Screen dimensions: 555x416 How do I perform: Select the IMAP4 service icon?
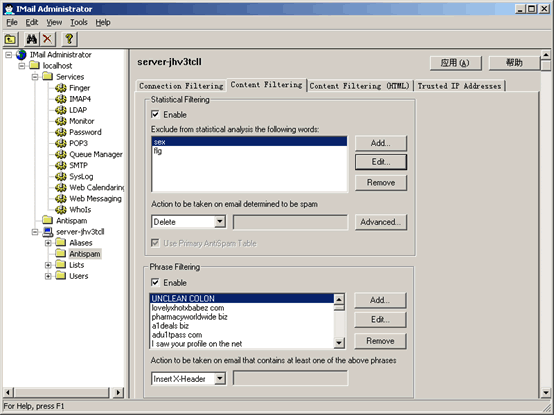pos(61,99)
